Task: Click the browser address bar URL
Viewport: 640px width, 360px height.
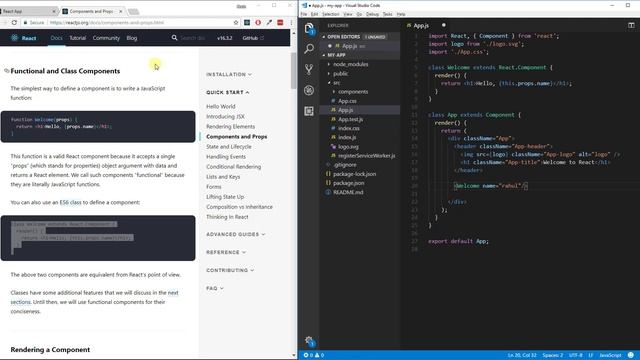Action: pos(107,22)
